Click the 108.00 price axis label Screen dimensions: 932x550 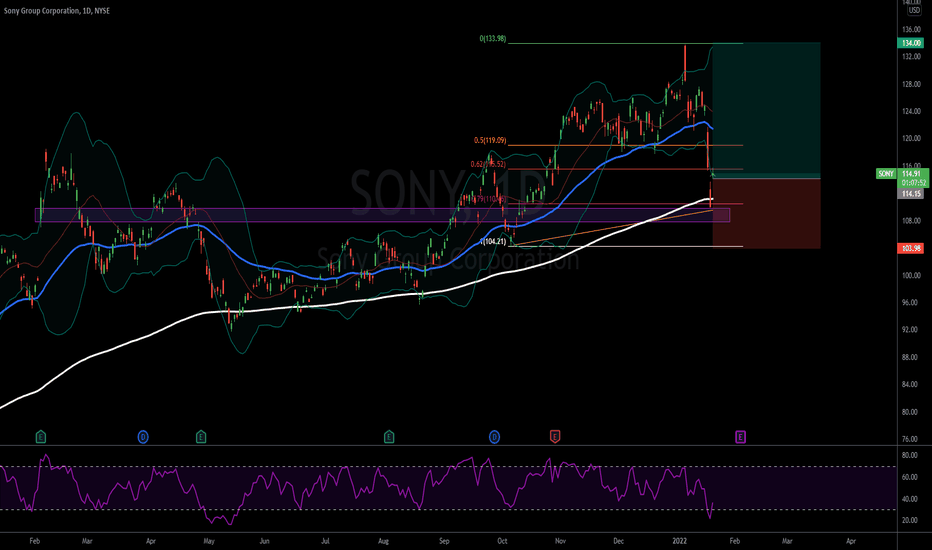click(x=911, y=221)
